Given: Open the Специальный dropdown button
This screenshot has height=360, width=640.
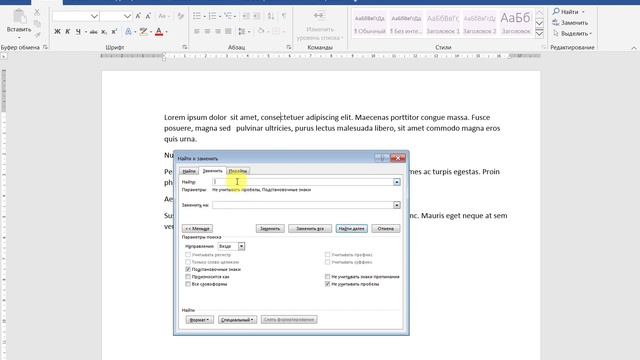Looking at the screenshot, I should 238,320.
